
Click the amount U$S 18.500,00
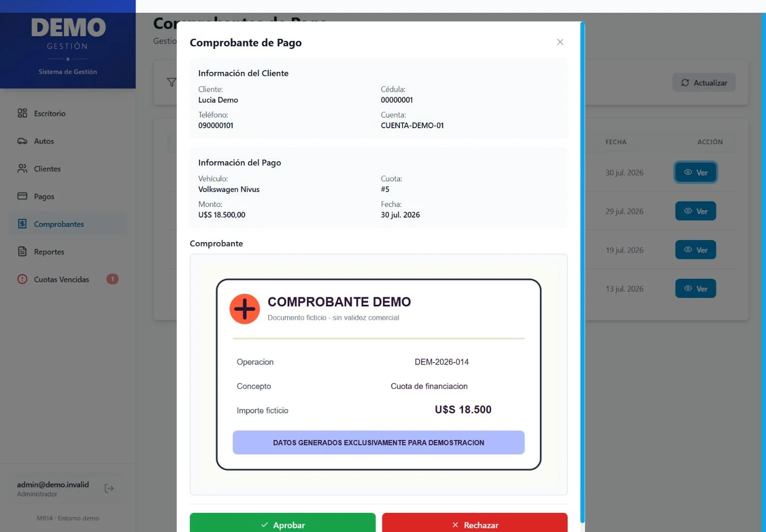pyautogui.click(x=222, y=215)
